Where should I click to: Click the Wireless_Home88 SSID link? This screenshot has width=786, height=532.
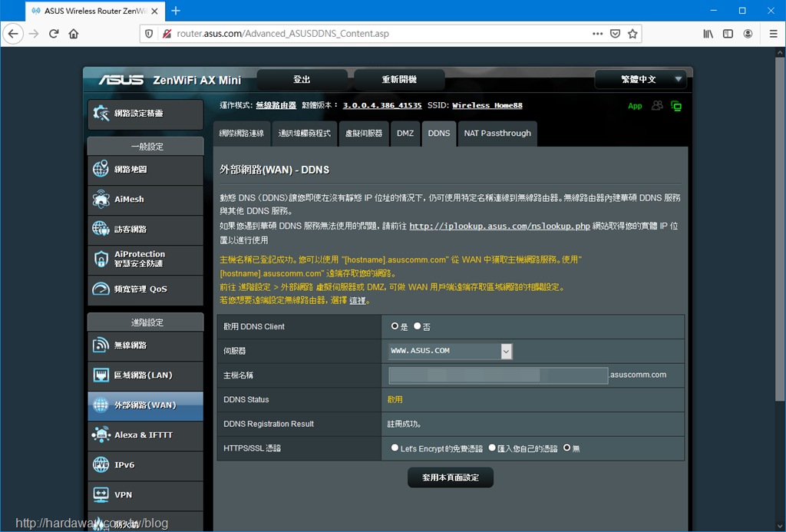[x=487, y=105]
